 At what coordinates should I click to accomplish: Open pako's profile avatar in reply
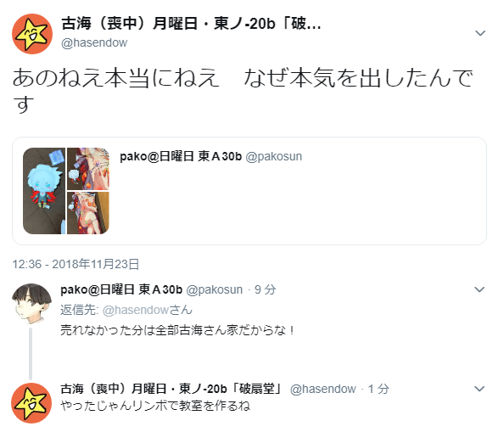(x=31, y=304)
